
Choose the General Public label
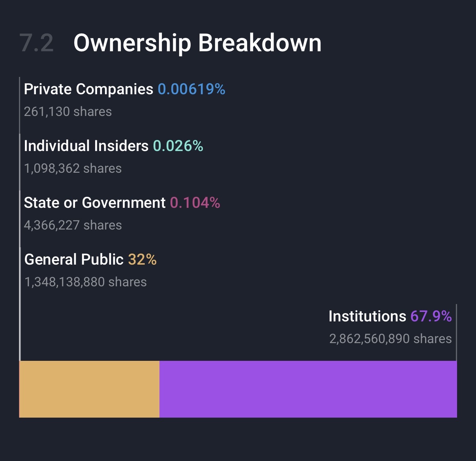pyautogui.click(x=74, y=259)
